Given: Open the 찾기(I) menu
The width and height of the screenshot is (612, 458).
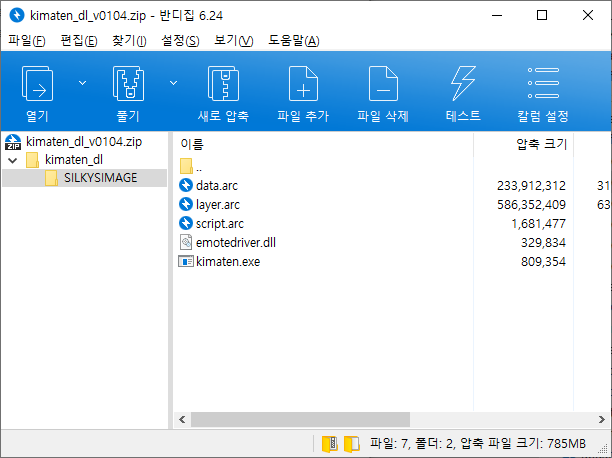Looking at the screenshot, I should coord(129,41).
